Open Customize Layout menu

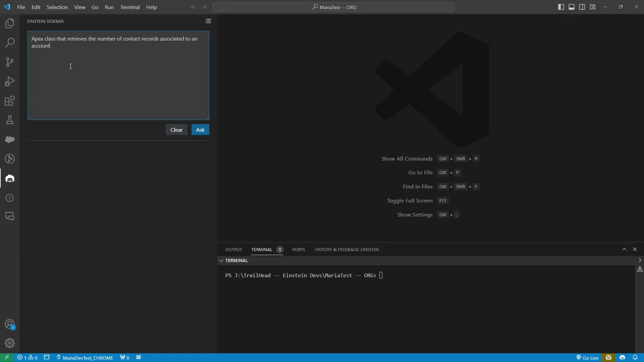pyautogui.click(x=593, y=7)
